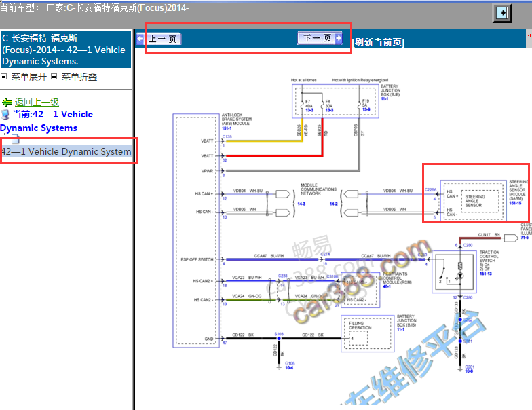Image resolution: width=532 pixels, height=410 pixels.
Task: Click splice label S103 on ground wire
Action: click(x=279, y=334)
